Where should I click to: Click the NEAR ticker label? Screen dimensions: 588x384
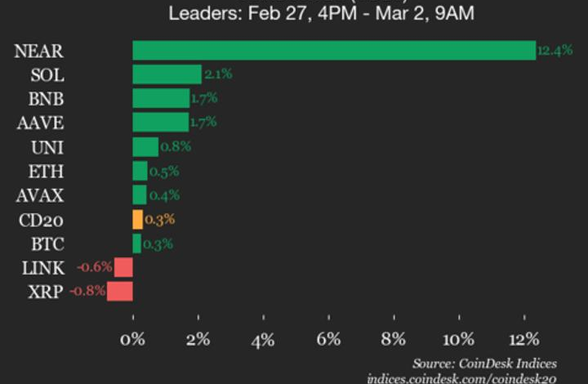tap(38, 51)
